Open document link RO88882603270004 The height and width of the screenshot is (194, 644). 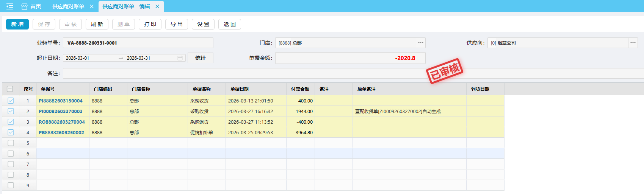coord(62,122)
